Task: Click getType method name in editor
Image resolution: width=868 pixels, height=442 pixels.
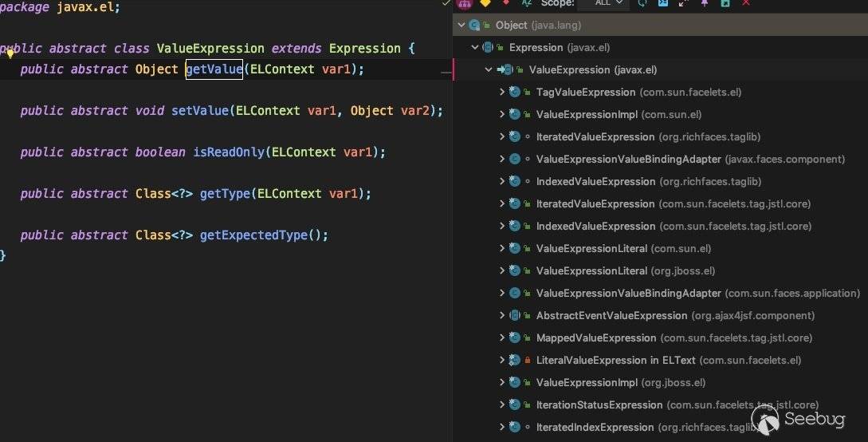Action: point(226,194)
